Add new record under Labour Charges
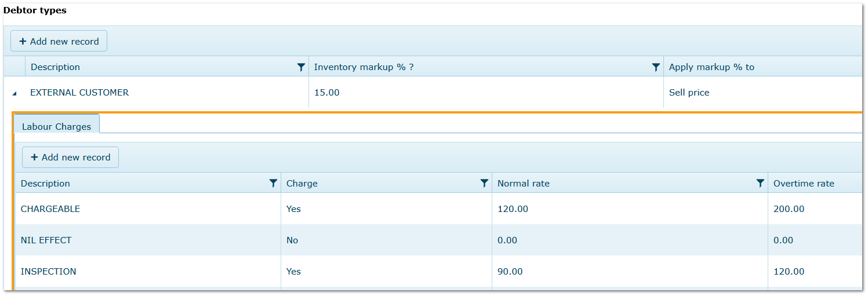 [71, 157]
